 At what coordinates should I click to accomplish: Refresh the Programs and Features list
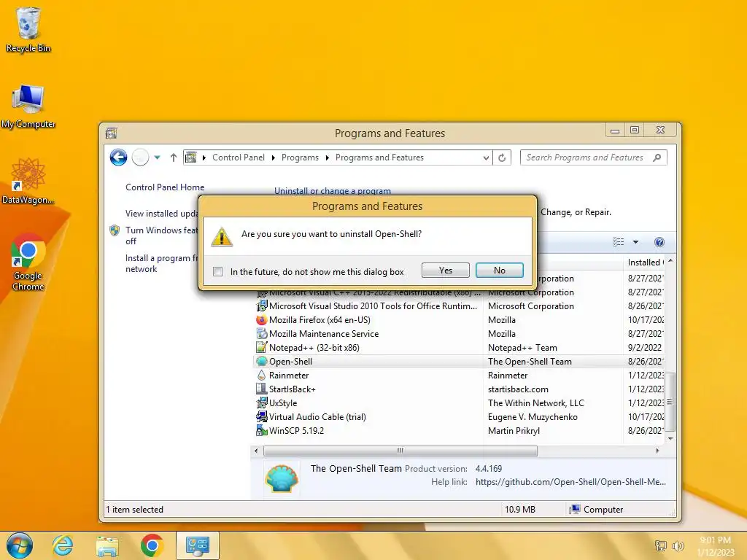[x=502, y=157]
